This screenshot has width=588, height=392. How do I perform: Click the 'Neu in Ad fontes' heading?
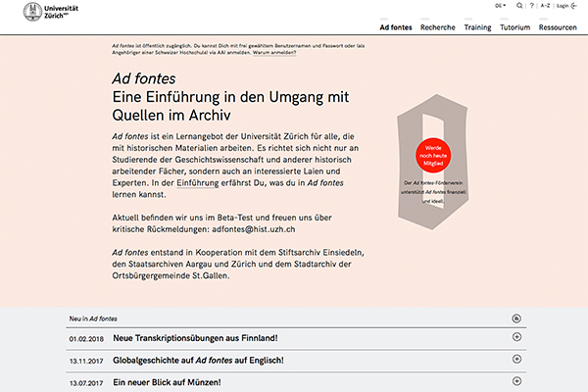click(93, 318)
